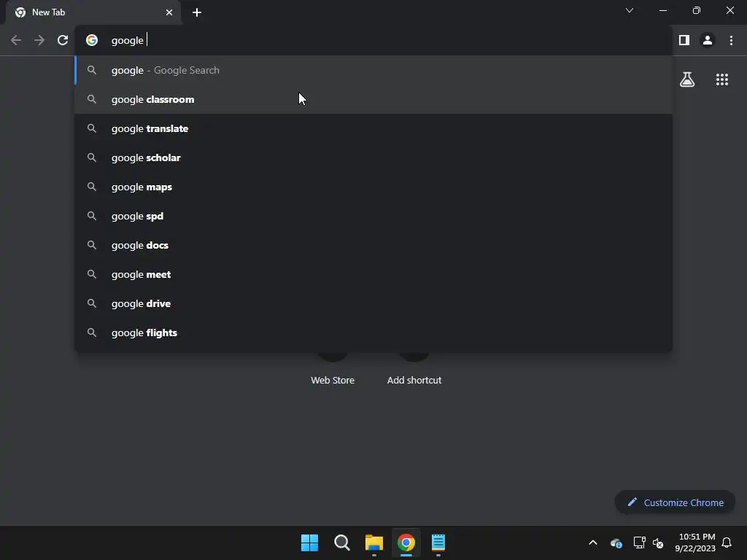Click the Add shortcut label
Image resolution: width=747 pixels, height=560 pixels.
tap(414, 381)
